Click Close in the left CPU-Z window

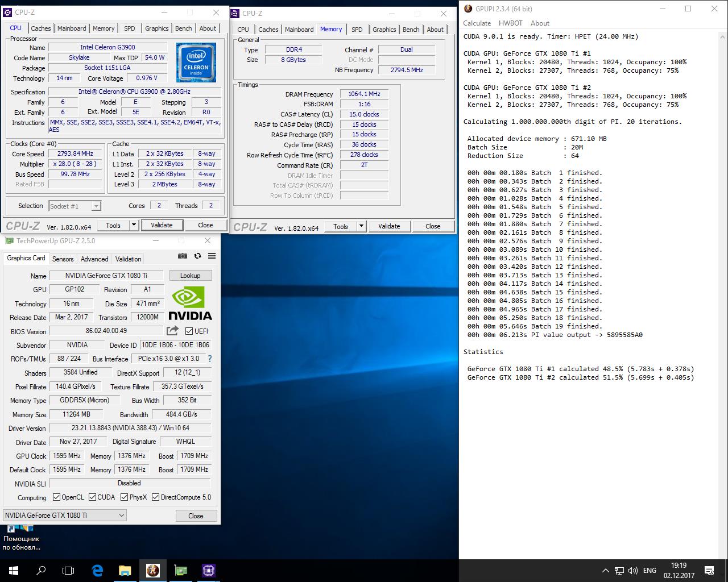tap(205, 225)
